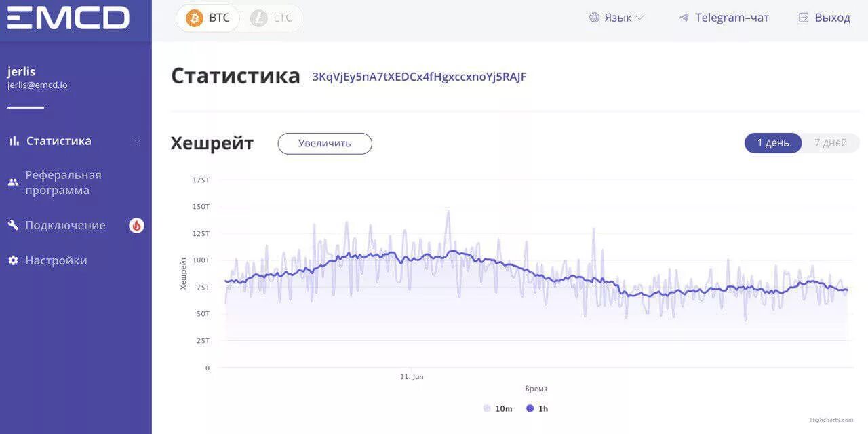The height and width of the screenshot is (434, 868).
Task: Click the wallet address link
Action: click(419, 77)
